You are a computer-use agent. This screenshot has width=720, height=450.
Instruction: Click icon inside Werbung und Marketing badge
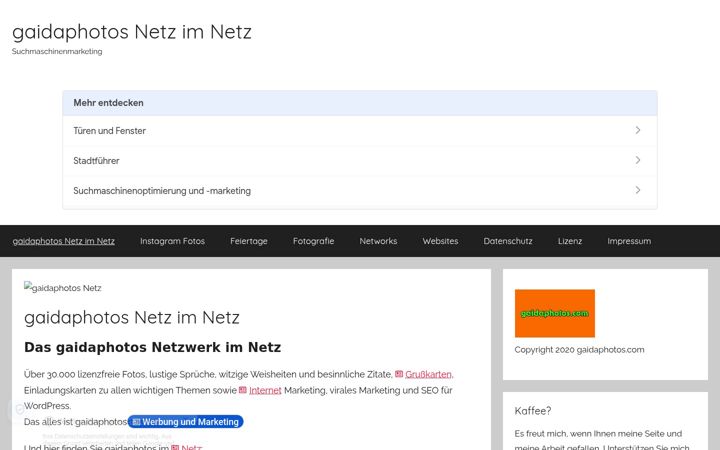(136, 422)
